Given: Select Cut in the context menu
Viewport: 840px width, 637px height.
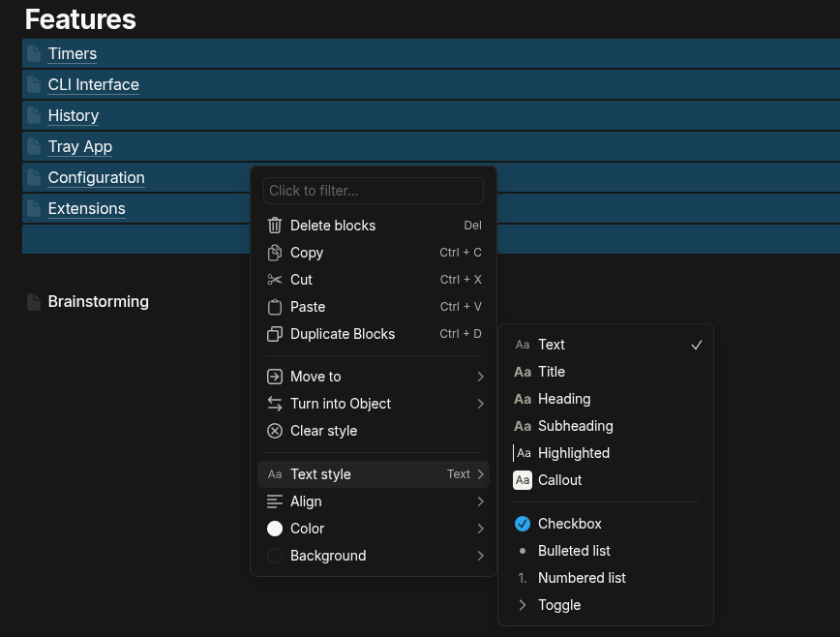Looking at the screenshot, I should point(374,280).
